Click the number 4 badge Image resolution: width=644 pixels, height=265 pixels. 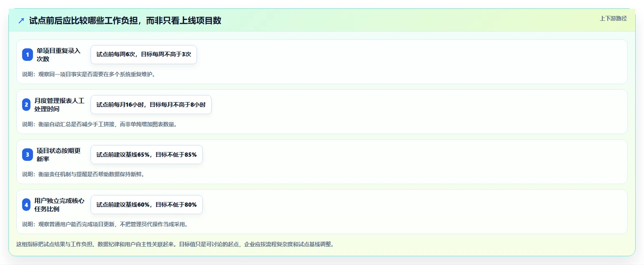pos(26,205)
